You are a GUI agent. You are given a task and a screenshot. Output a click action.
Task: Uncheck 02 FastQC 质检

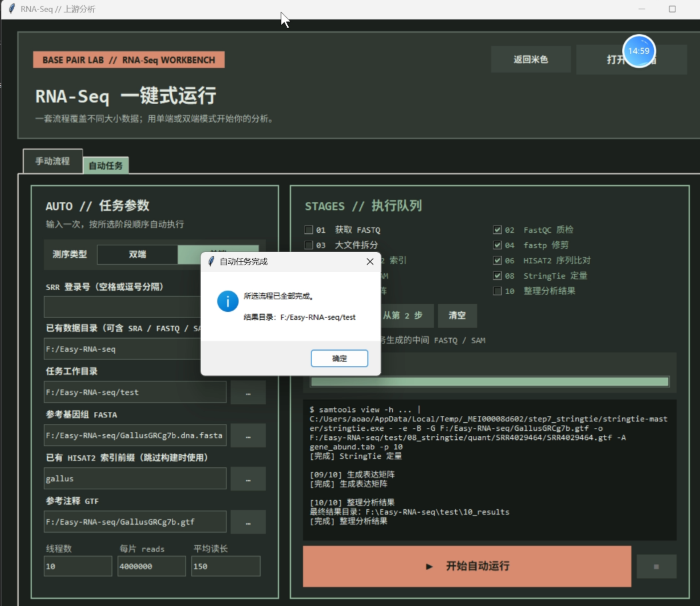coord(497,229)
